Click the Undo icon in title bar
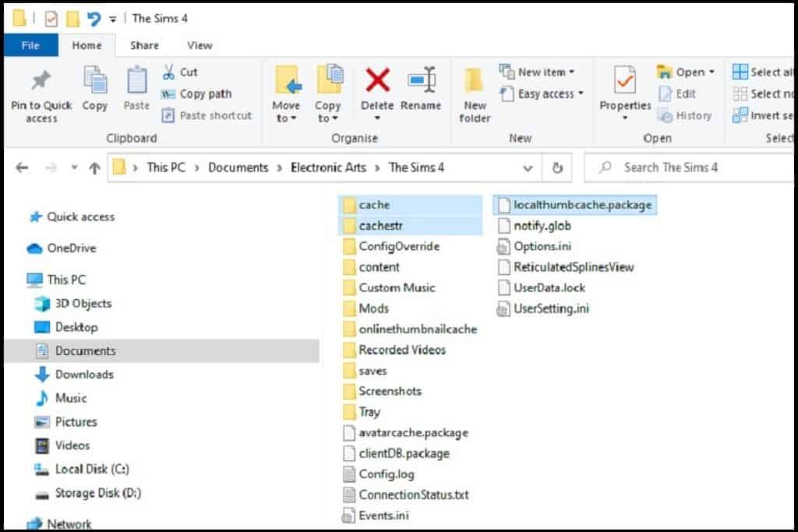Image resolution: width=798 pixels, height=532 pixels. click(94, 19)
